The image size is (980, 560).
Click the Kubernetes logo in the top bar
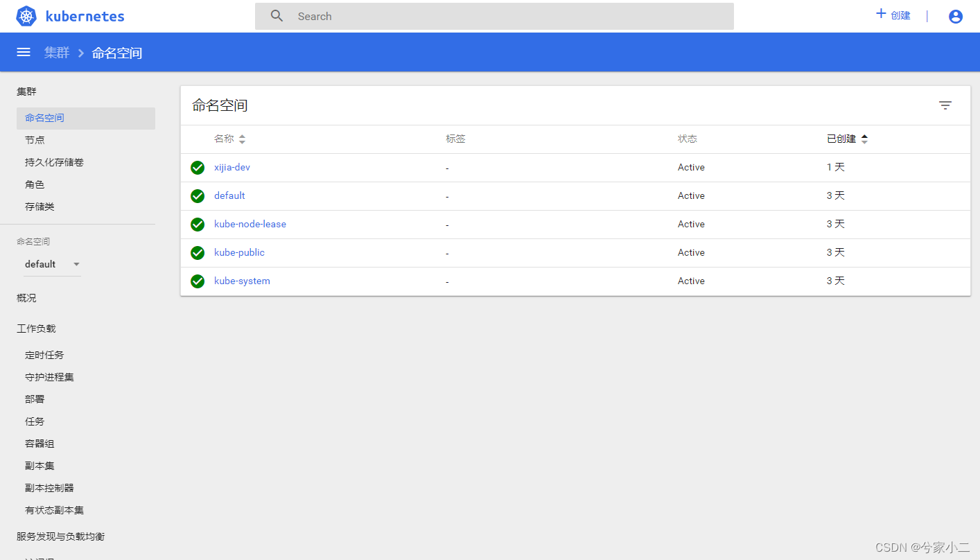pos(26,15)
